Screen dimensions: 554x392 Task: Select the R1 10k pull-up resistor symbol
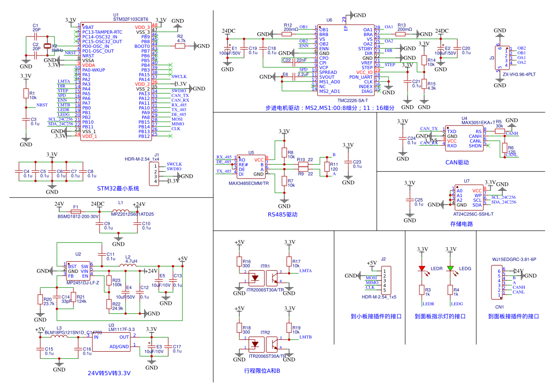point(26,93)
